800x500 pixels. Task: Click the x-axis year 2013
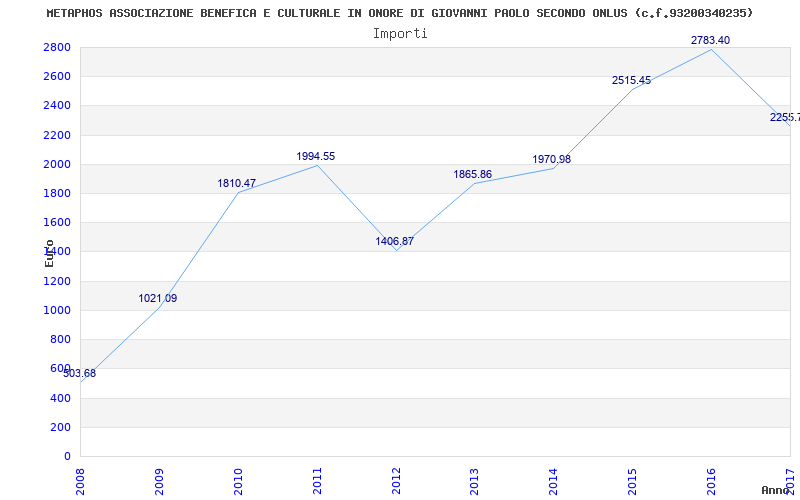pos(474,481)
